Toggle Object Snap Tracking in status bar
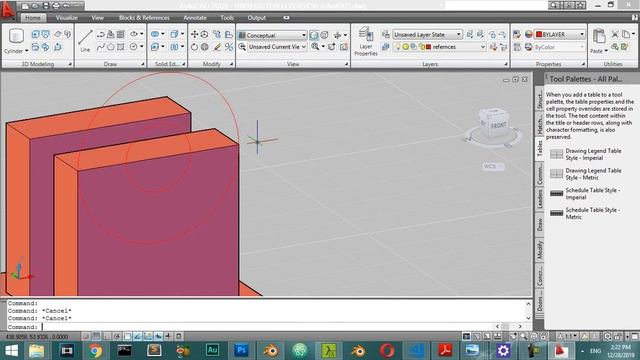The image size is (640, 360). pos(138,336)
